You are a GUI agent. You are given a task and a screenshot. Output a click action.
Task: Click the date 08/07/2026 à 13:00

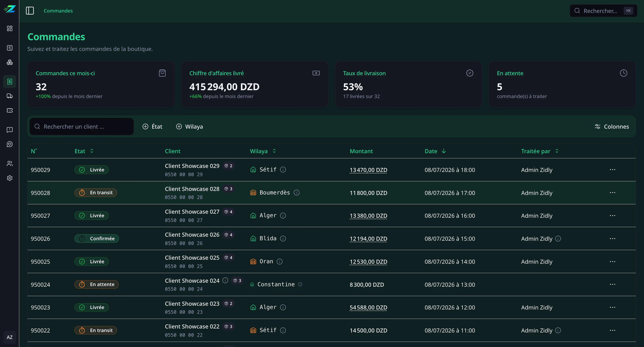450,284
